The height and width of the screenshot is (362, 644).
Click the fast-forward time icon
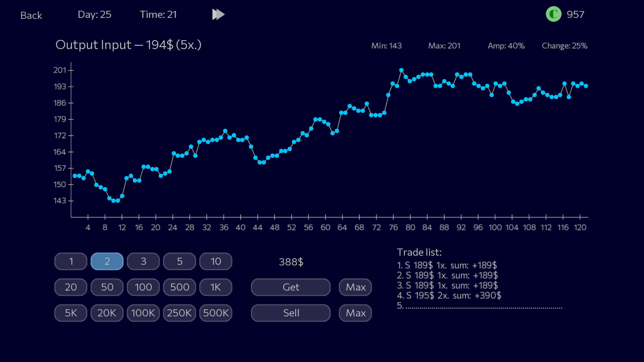[218, 14]
